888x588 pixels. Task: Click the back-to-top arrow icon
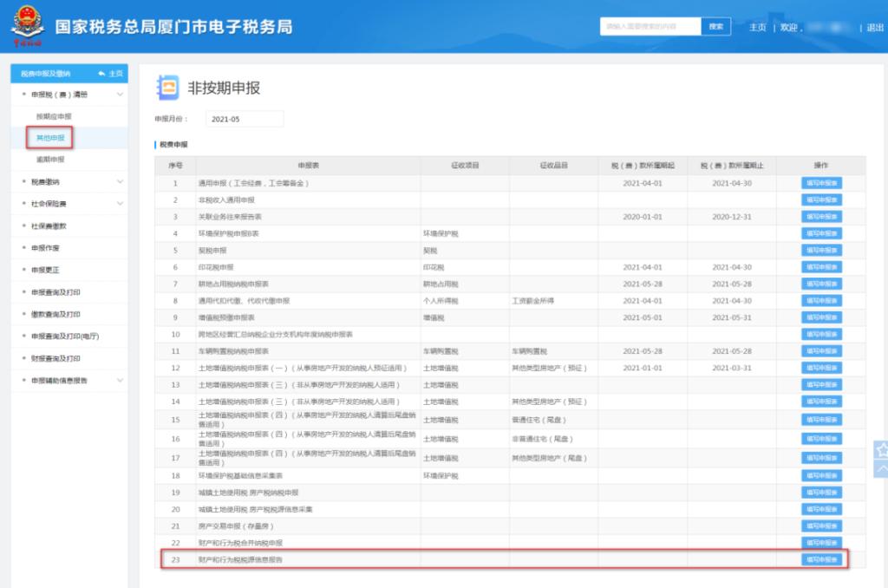coord(881,469)
